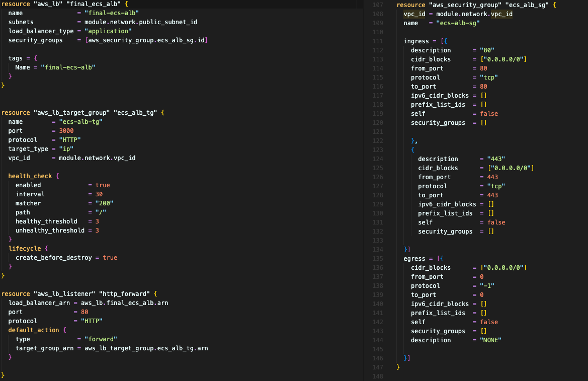Click line number 131 in the gutter

tap(378, 222)
